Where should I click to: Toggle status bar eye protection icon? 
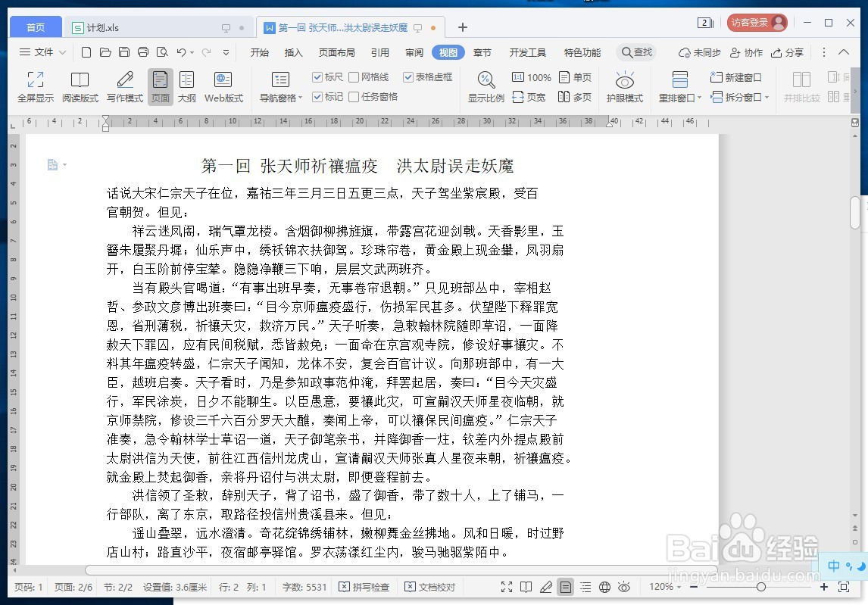[x=624, y=587]
